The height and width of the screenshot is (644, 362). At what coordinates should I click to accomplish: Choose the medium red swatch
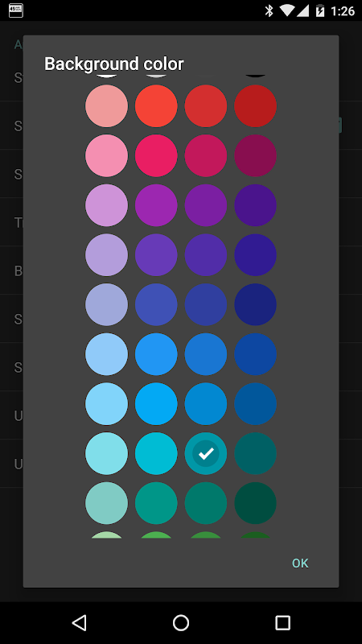(x=206, y=106)
